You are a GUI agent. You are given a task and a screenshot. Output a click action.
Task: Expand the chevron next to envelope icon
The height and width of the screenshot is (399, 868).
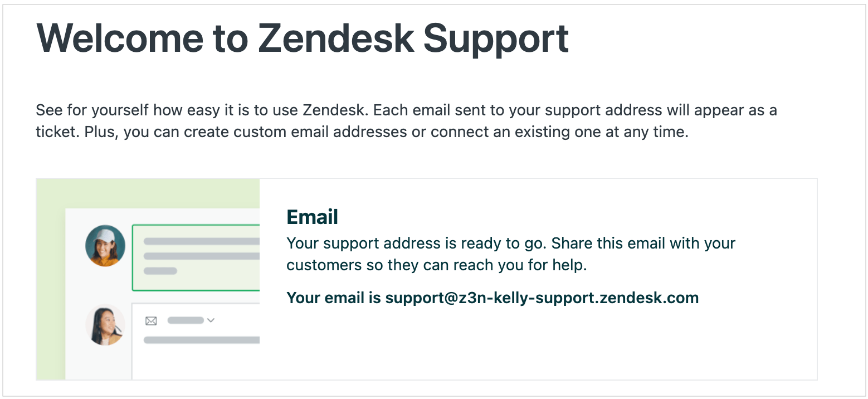(211, 320)
